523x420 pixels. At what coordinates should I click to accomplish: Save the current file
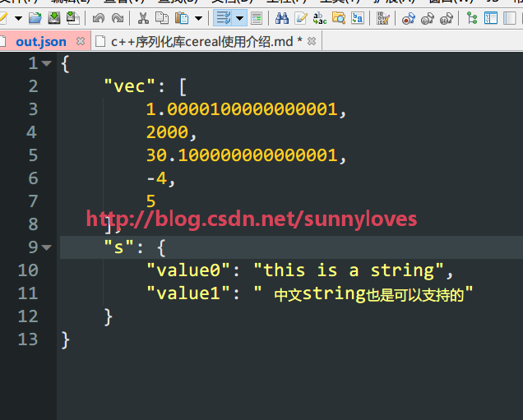click(54, 18)
